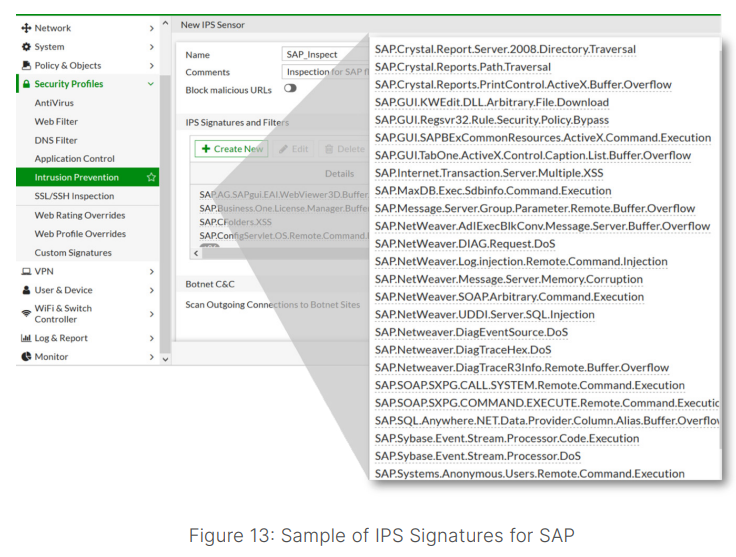The image size is (736, 557).
Task: Click SAP.MaxDB.Exec.Sdbinfo.Command.Execution signature
Action: click(x=493, y=191)
